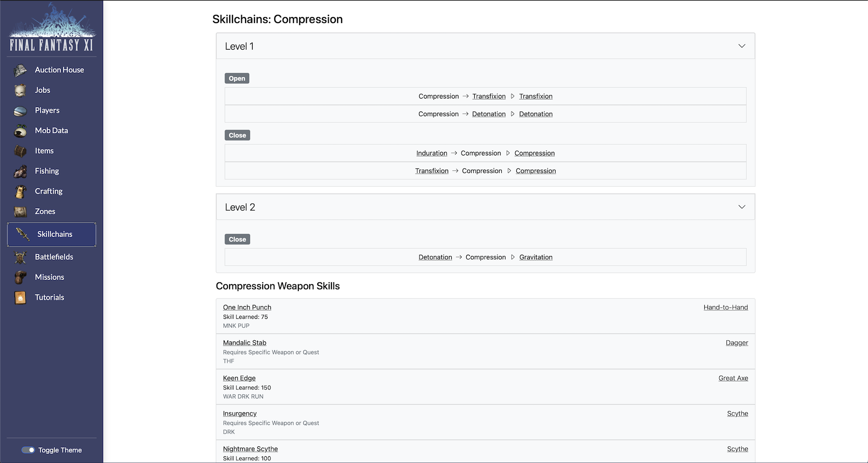Click the Items treasure chest icon
868x463 pixels.
pyautogui.click(x=20, y=151)
